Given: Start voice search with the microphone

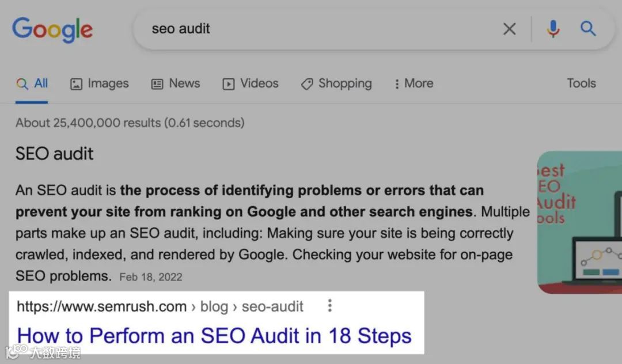Looking at the screenshot, I should [553, 29].
